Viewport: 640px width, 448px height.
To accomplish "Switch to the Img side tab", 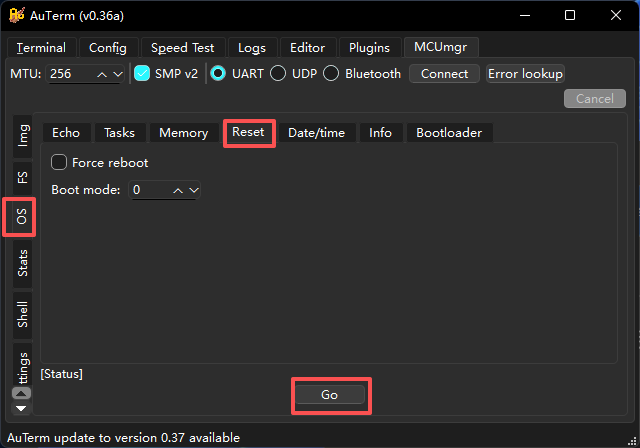I will [x=22, y=135].
